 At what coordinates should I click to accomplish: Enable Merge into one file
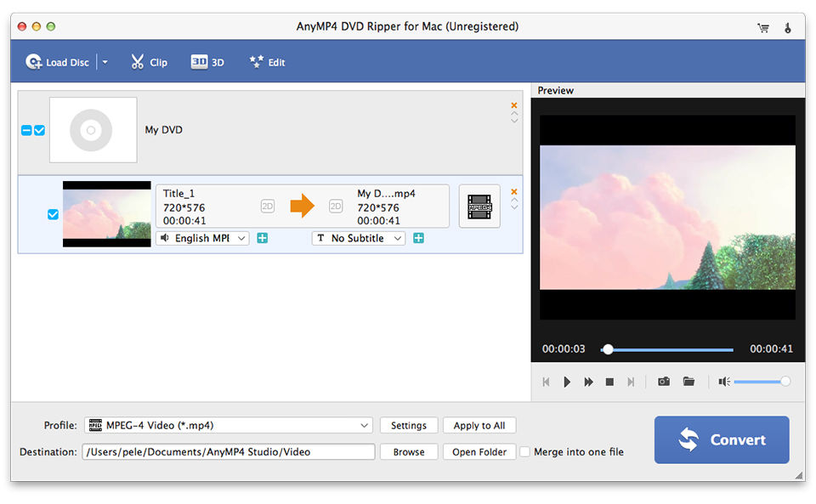point(525,452)
